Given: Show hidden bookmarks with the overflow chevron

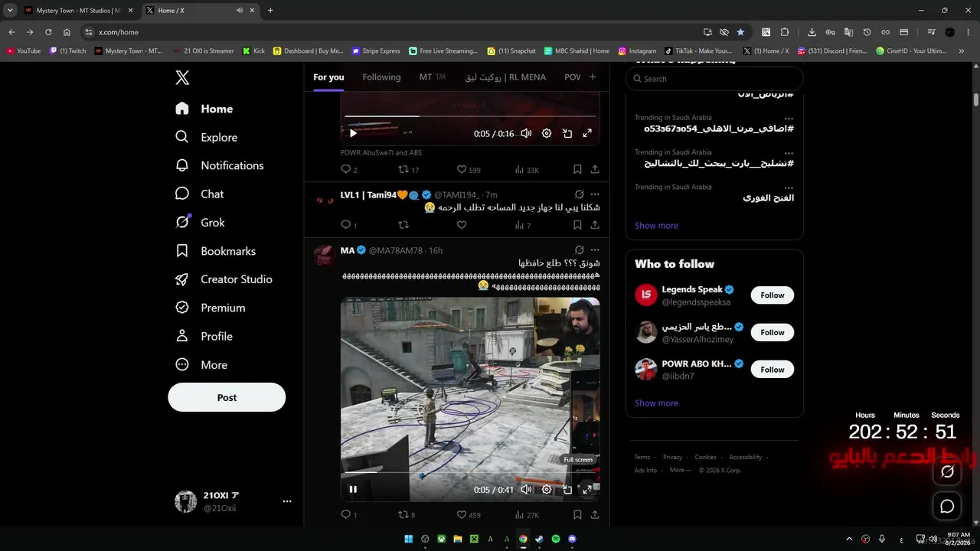Looking at the screenshot, I should coord(962,51).
